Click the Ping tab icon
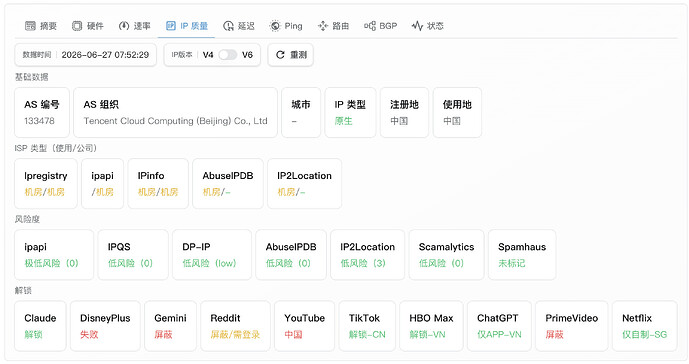The height and width of the screenshot is (364, 689). [275, 26]
